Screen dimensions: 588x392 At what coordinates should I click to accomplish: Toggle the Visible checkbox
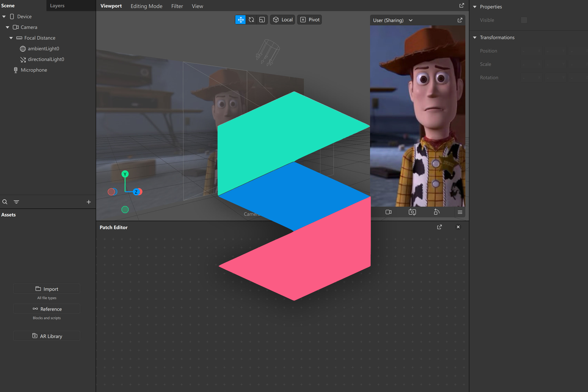click(x=524, y=20)
